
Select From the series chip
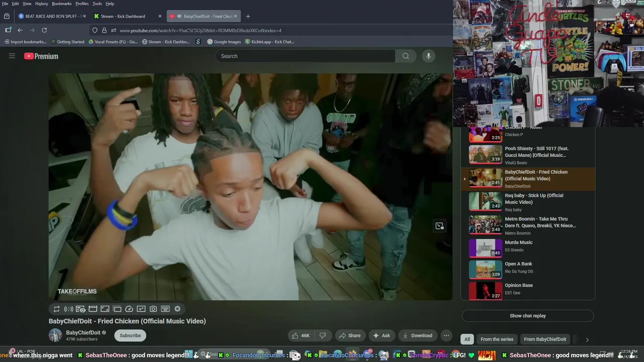coord(497,339)
